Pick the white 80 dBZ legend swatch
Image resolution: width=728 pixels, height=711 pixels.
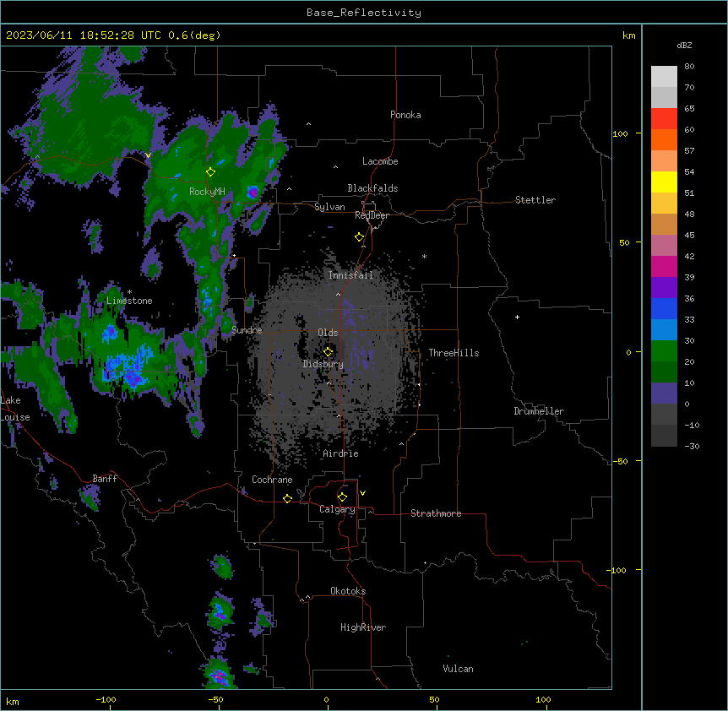pos(664,77)
